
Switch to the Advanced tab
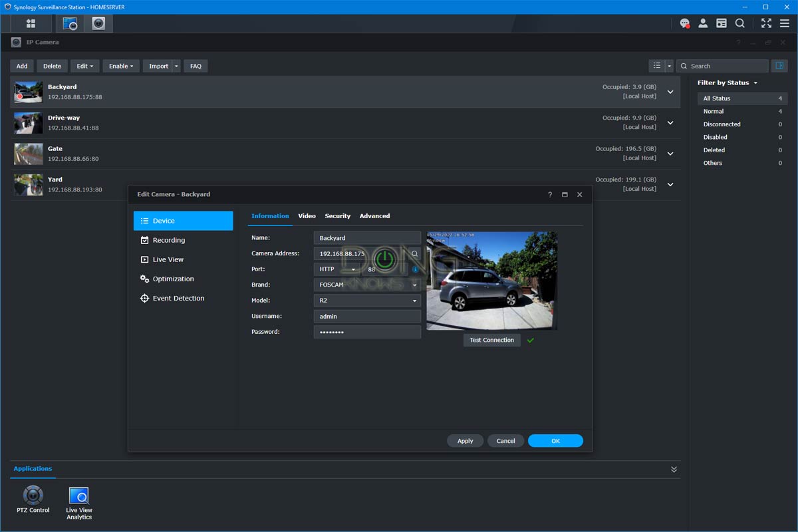click(374, 216)
